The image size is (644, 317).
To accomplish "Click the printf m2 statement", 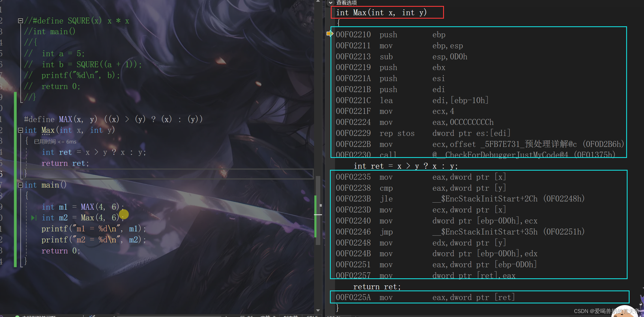I will [94, 240].
